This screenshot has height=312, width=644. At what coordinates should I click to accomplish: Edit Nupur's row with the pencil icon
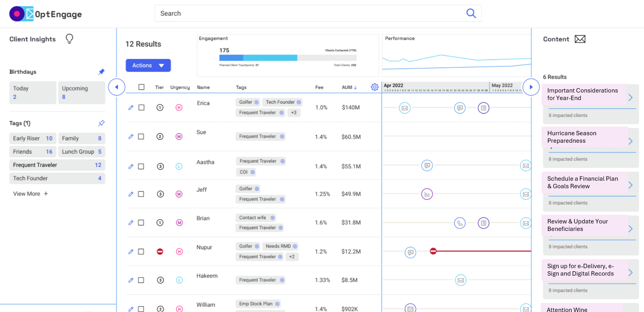(x=131, y=251)
